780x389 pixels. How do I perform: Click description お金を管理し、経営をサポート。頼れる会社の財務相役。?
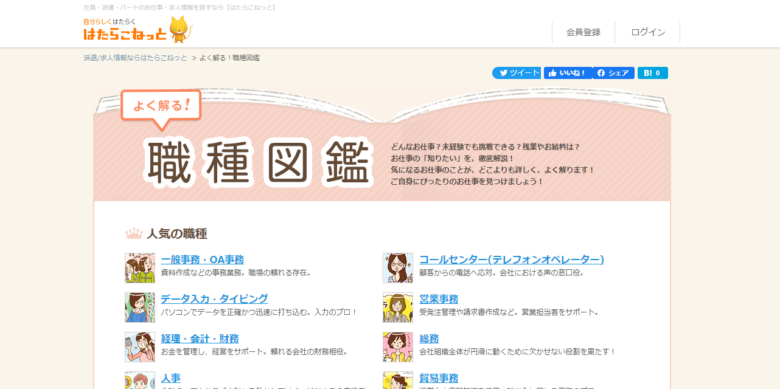254,352
